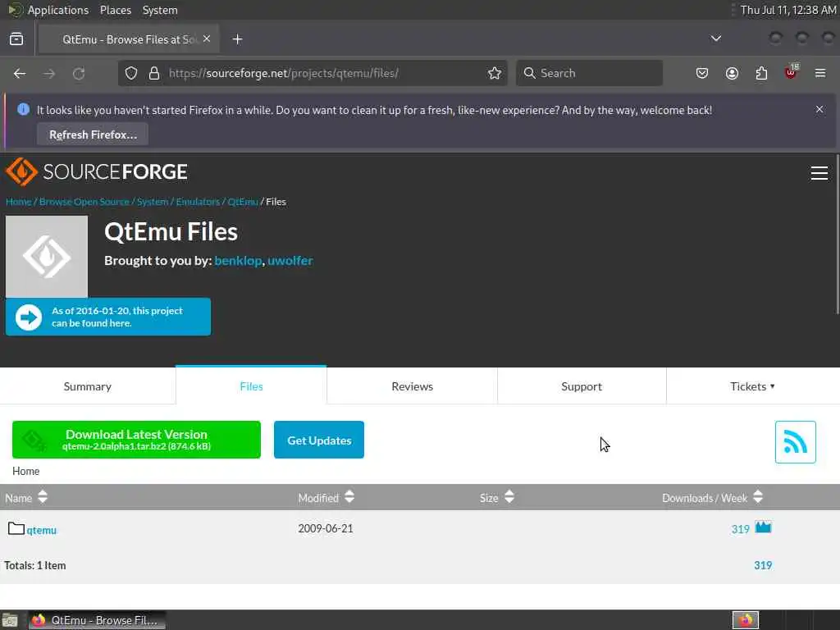Click the Get Updates button
Image resolution: width=840 pixels, height=630 pixels.
pyautogui.click(x=319, y=440)
